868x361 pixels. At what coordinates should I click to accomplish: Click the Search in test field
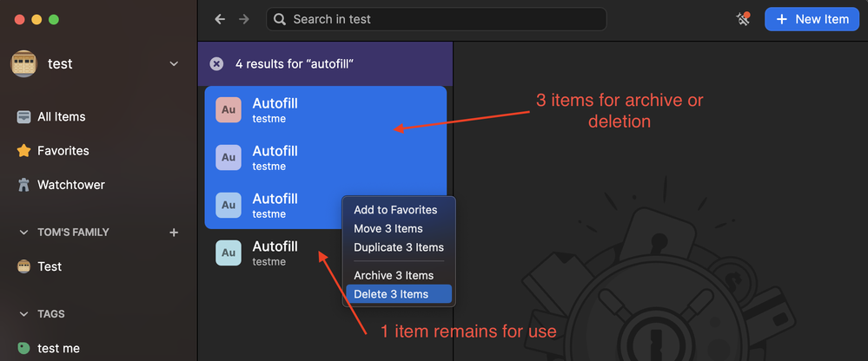pos(436,19)
